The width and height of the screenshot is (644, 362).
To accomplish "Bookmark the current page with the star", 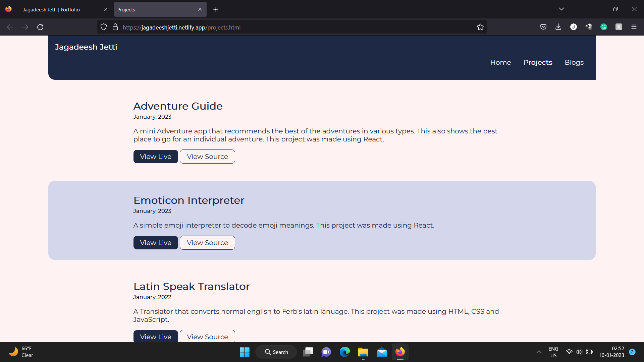I will point(480,27).
